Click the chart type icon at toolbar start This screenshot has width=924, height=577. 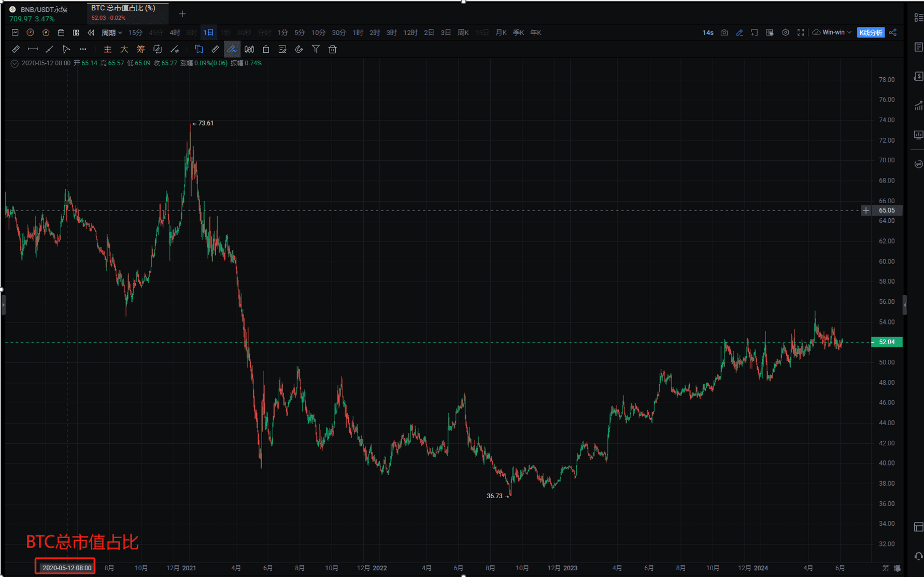point(15,33)
